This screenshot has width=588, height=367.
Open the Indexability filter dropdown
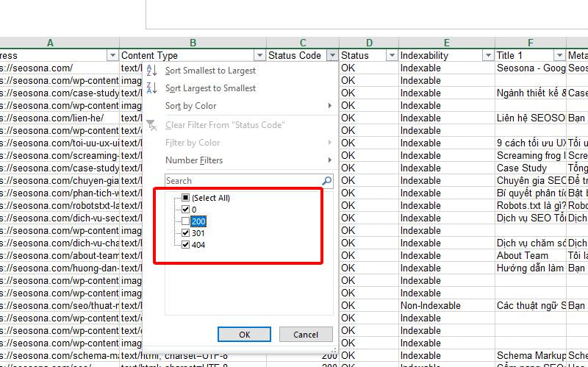click(488, 56)
